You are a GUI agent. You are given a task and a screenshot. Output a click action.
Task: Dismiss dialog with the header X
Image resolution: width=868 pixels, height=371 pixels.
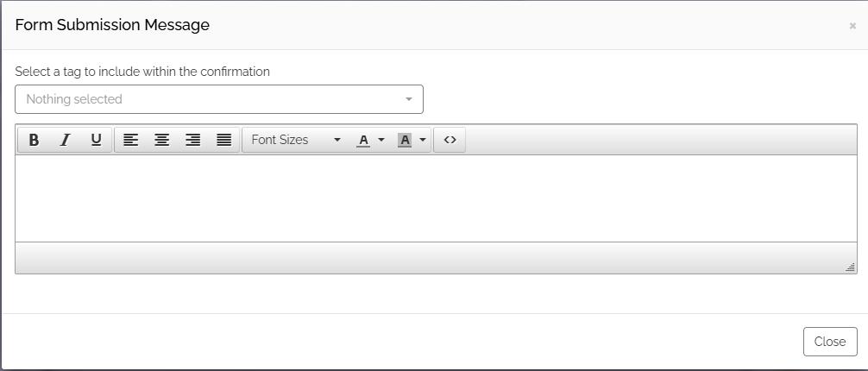pyautogui.click(x=852, y=26)
